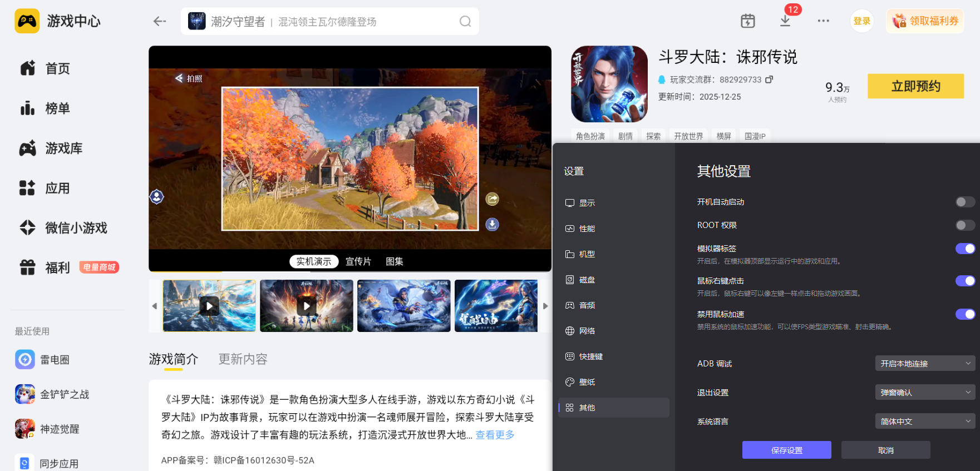Open the 应用 apps icon
Screen dimensions: 980x471
point(28,188)
